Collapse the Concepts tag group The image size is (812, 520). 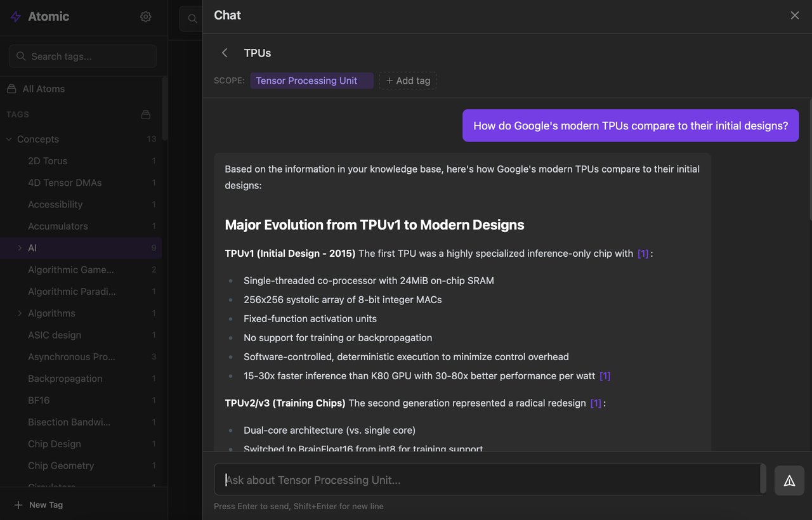(x=9, y=140)
